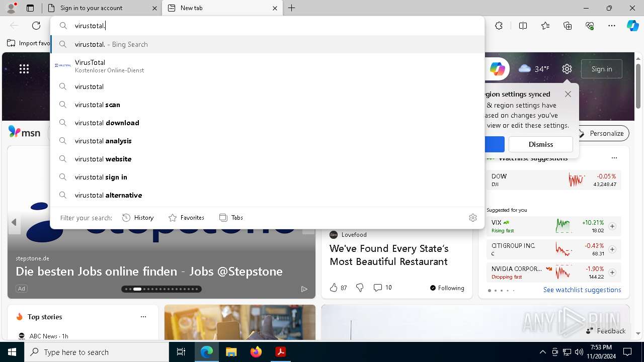Viewport: 644px width, 362px height.
Task: Open the Feedback button
Action: [x=606, y=331]
